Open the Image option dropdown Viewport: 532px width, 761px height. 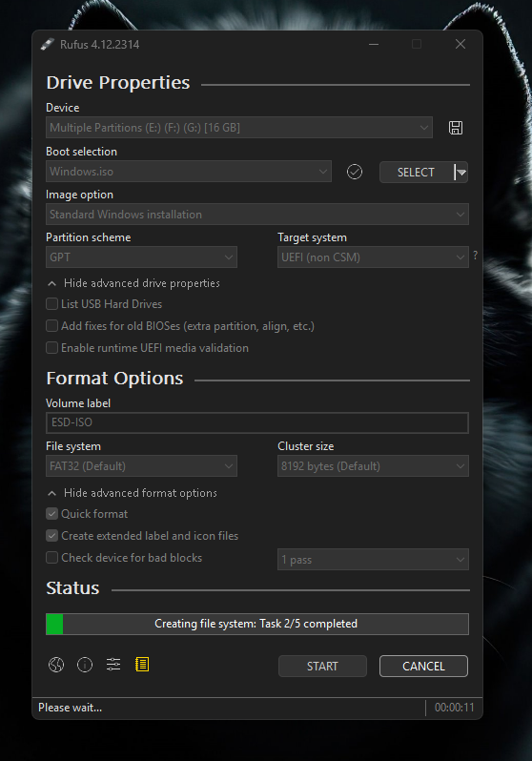(x=257, y=214)
